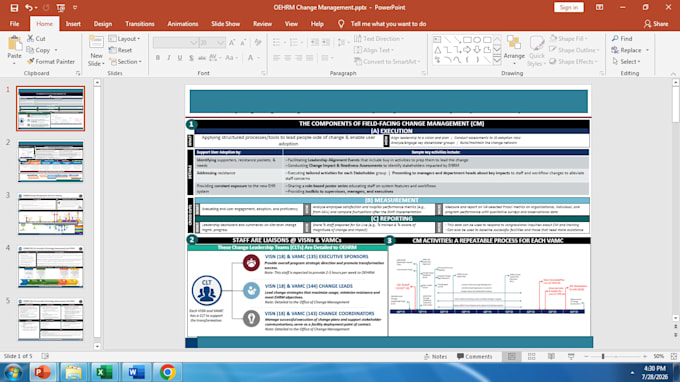Screen dimensions: 680x382
Task: Clear all formatting
Action: [x=258, y=42]
